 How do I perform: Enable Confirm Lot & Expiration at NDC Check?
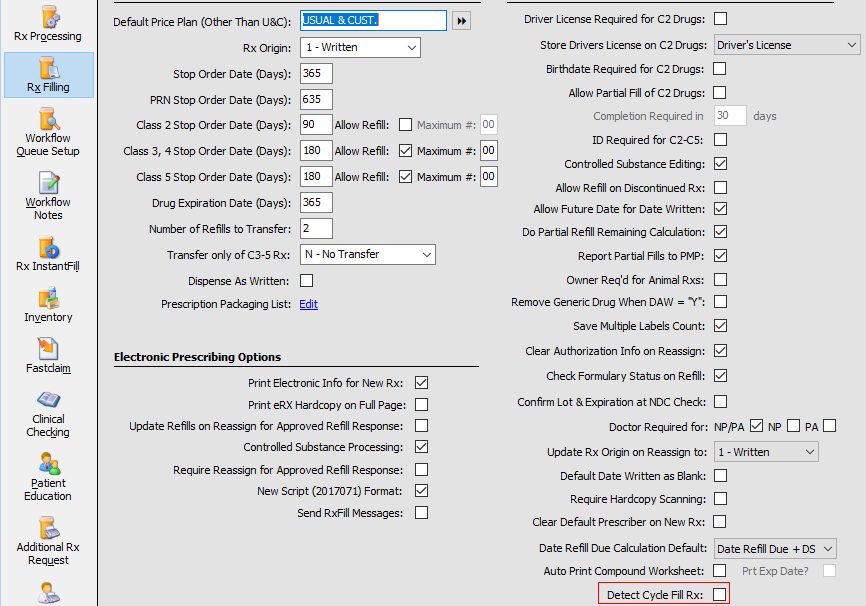720,402
